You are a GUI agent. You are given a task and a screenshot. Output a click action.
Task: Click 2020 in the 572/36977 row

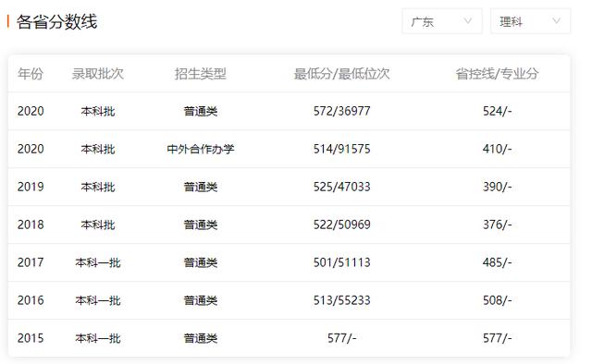(31, 111)
